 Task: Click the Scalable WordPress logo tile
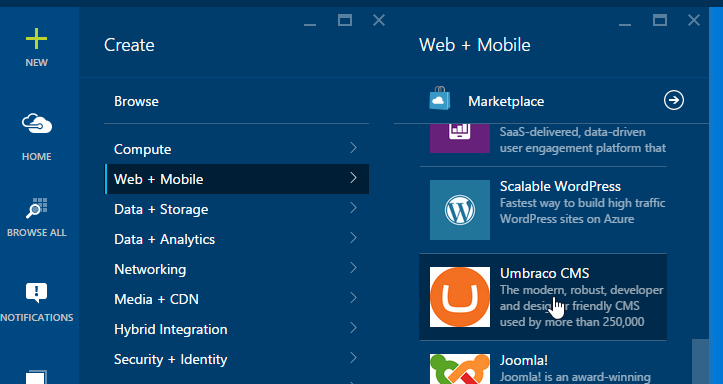[x=460, y=210]
